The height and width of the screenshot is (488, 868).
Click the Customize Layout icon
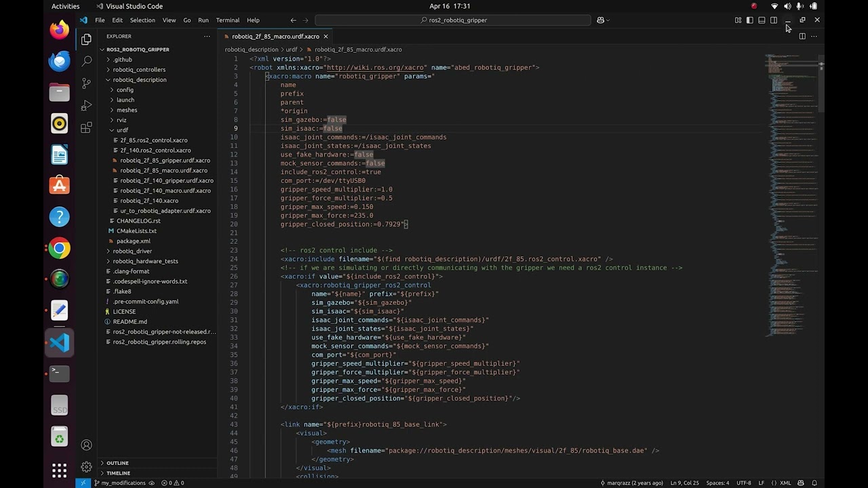pos(738,20)
